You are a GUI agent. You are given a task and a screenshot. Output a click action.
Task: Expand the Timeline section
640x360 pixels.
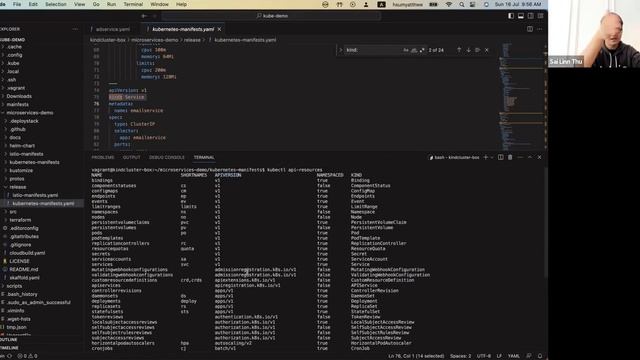10,348
